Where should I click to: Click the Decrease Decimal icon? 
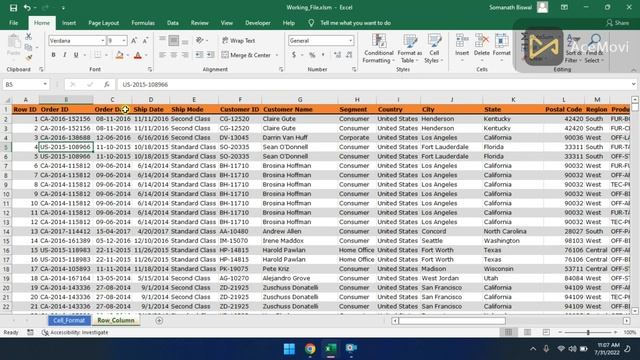click(x=349, y=55)
